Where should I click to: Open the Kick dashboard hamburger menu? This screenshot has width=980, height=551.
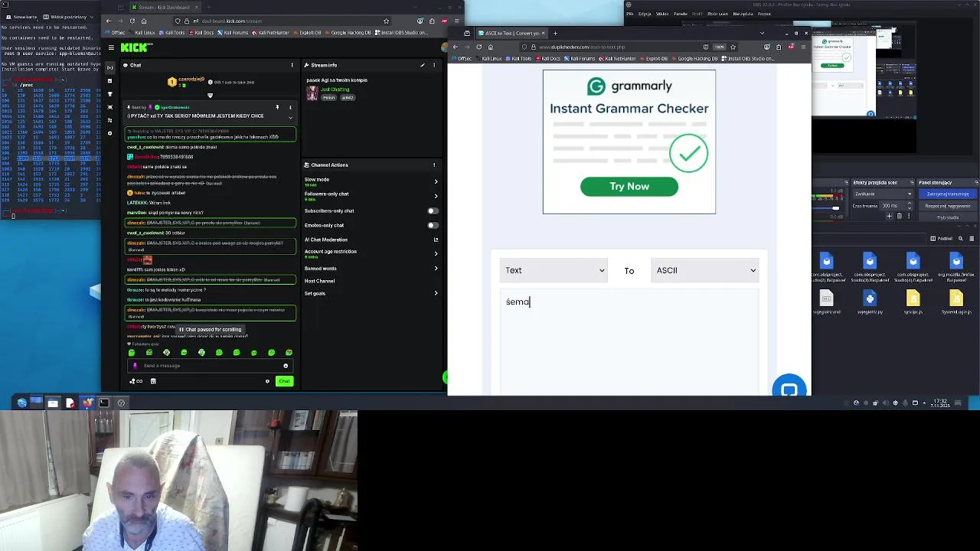click(x=111, y=47)
